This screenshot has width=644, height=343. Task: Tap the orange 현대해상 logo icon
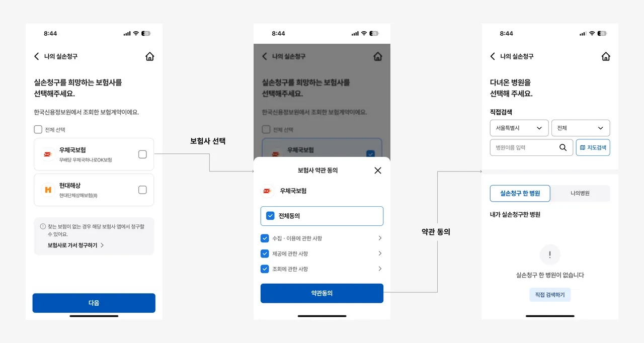click(x=48, y=190)
